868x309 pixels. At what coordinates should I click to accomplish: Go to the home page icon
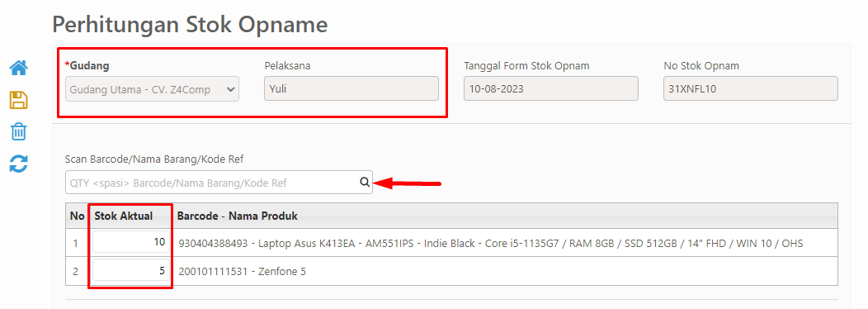(x=19, y=69)
